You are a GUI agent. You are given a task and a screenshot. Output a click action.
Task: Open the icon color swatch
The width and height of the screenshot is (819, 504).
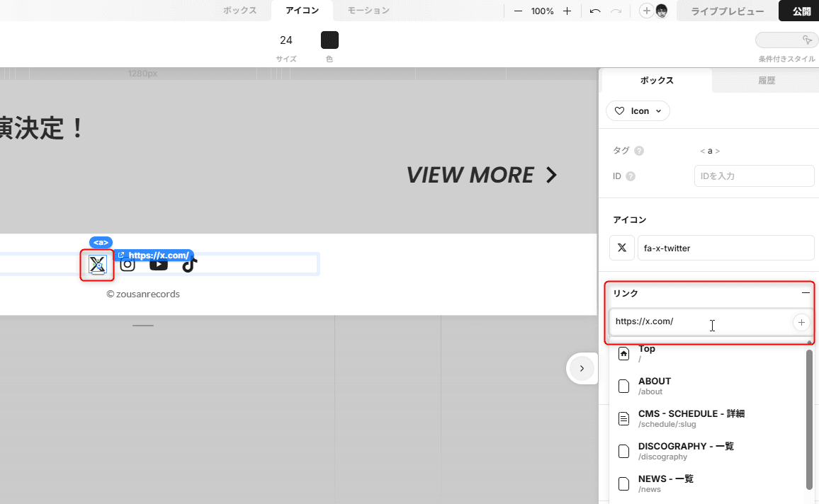[x=329, y=40]
